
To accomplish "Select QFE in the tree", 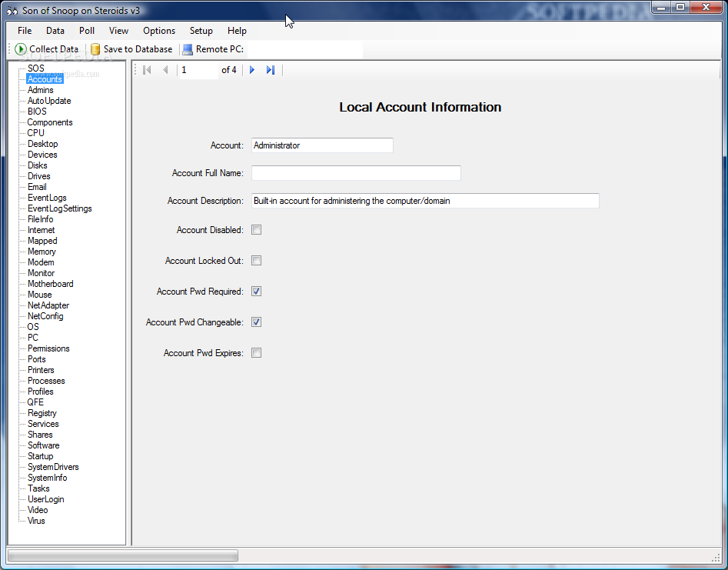I will point(35,402).
